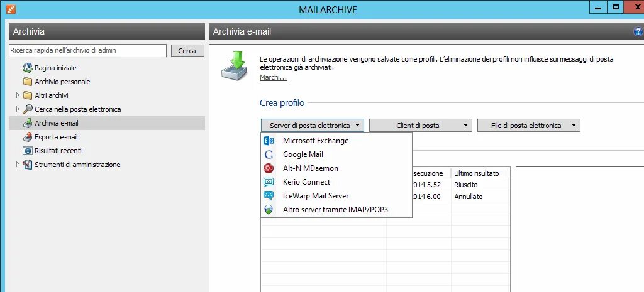
Task: Open the Client di posta dropdown
Action: tap(421, 126)
